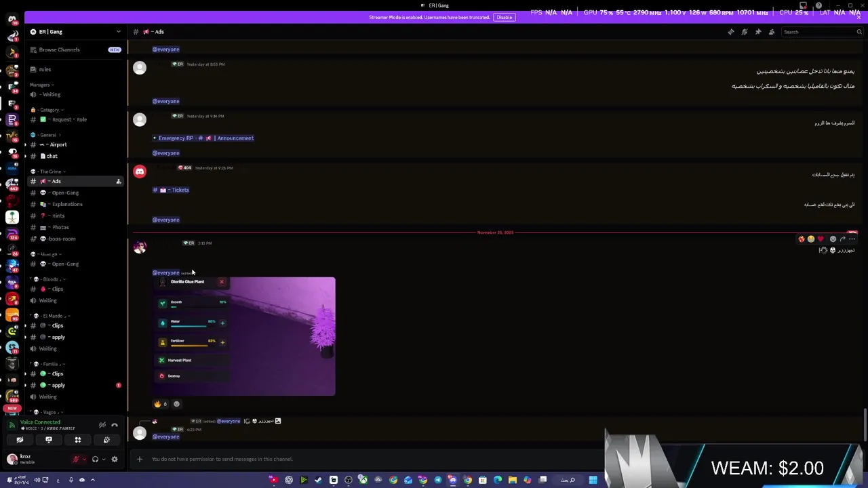Open More options on hovered message
This screenshot has height=488, width=868.
point(852,239)
